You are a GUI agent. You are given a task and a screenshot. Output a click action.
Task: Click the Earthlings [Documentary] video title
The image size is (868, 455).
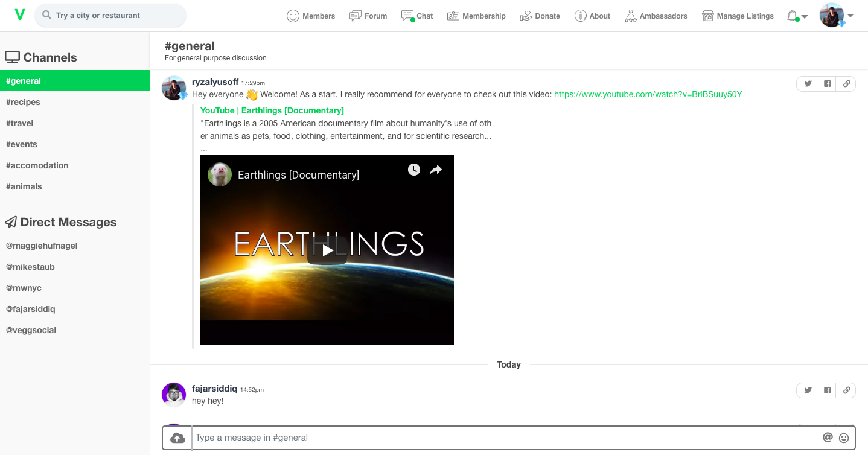[298, 175]
